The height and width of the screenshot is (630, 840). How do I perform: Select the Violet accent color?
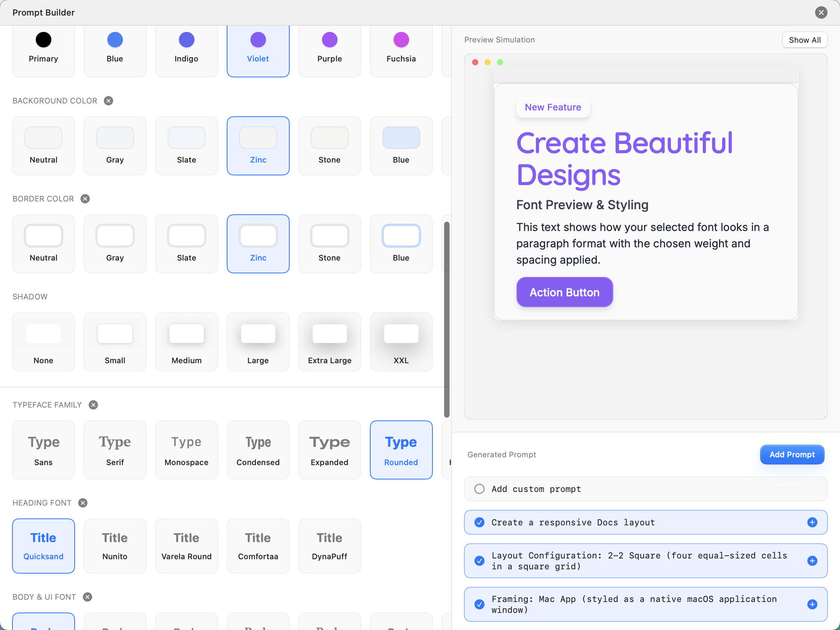(258, 51)
